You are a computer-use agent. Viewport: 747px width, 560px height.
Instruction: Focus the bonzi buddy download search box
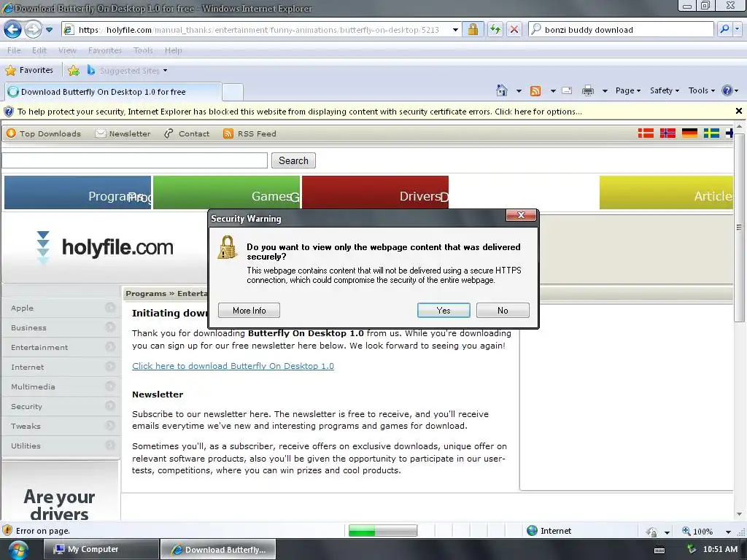click(622, 29)
